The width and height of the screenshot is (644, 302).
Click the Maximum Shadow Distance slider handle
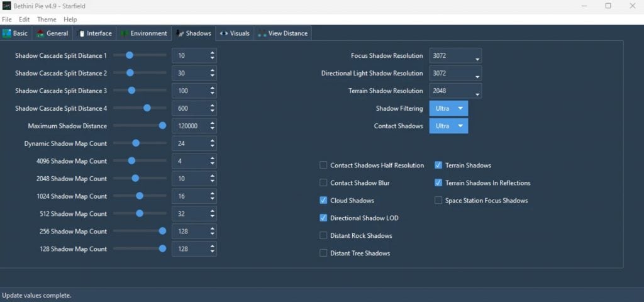162,126
